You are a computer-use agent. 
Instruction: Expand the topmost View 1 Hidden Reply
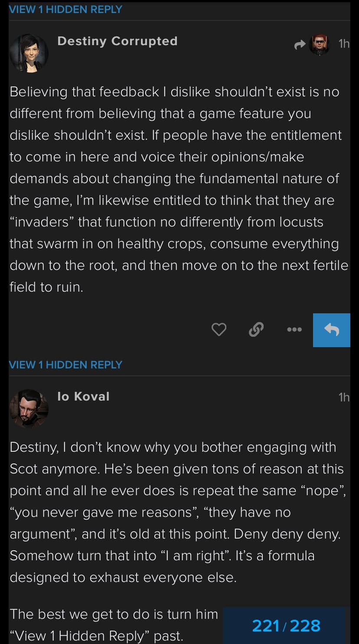65,9
